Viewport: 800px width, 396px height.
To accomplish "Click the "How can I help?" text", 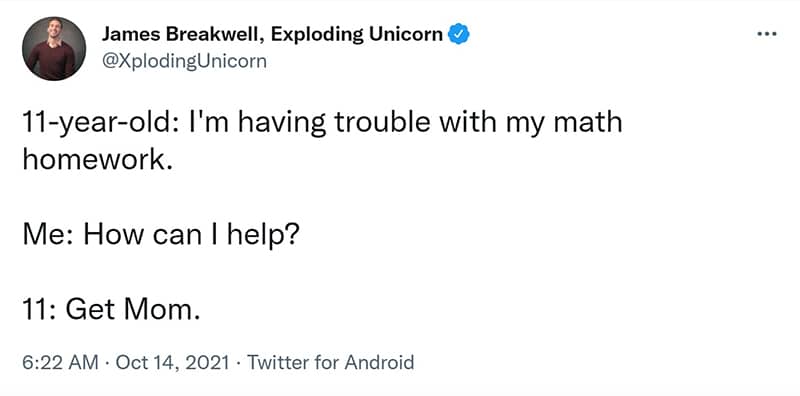I will point(189,236).
